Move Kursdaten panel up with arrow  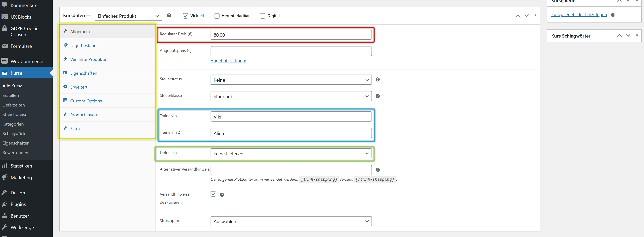(x=518, y=16)
